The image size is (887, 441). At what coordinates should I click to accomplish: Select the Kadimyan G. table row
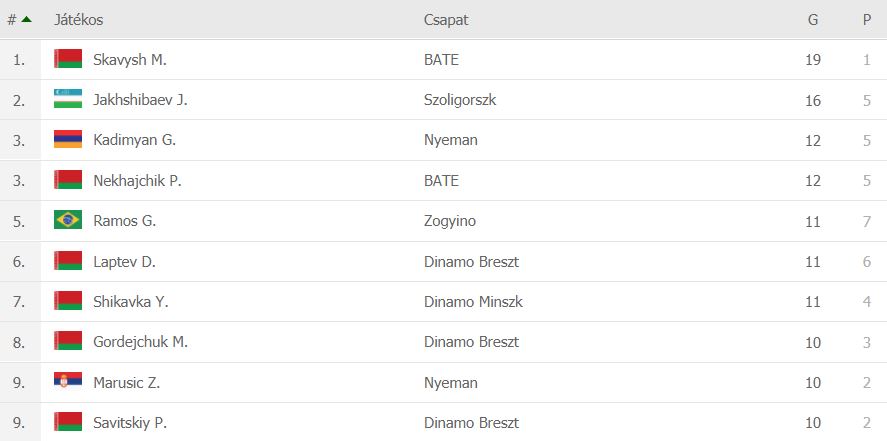(444, 140)
